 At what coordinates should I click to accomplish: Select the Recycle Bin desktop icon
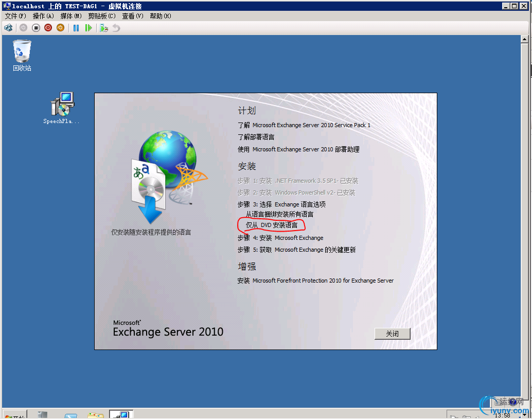(22, 56)
